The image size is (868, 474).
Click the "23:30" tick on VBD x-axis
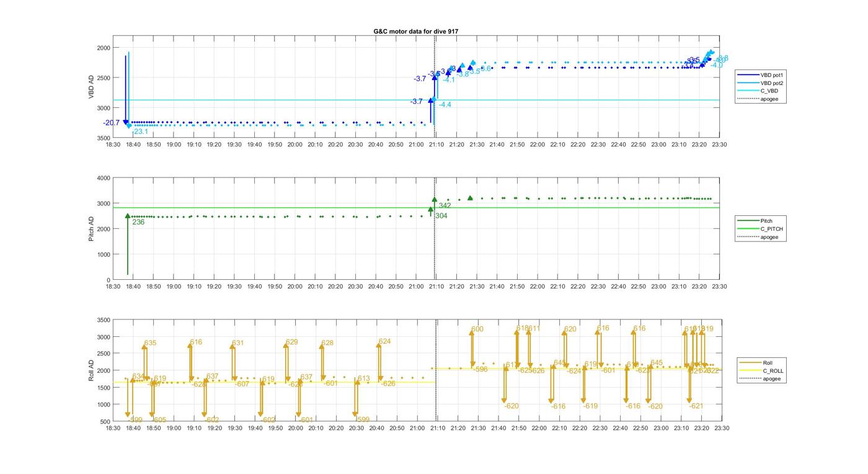(719, 145)
